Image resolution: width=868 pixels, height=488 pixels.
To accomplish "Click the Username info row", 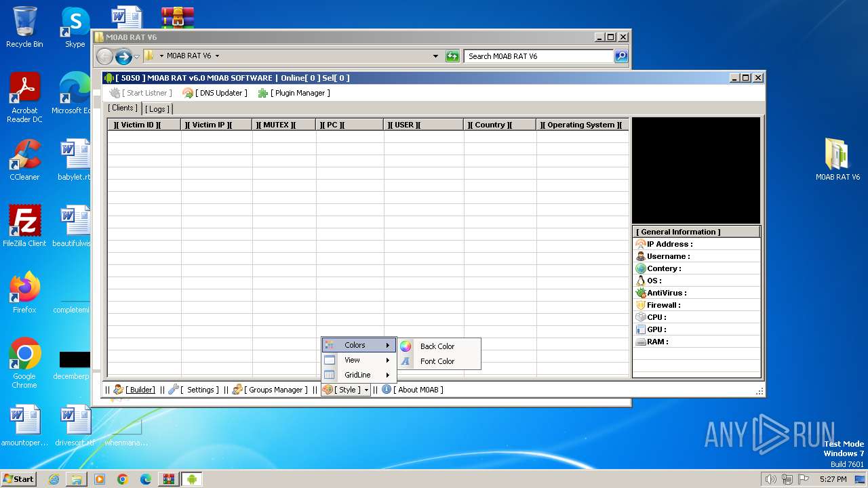I will [x=697, y=256].
